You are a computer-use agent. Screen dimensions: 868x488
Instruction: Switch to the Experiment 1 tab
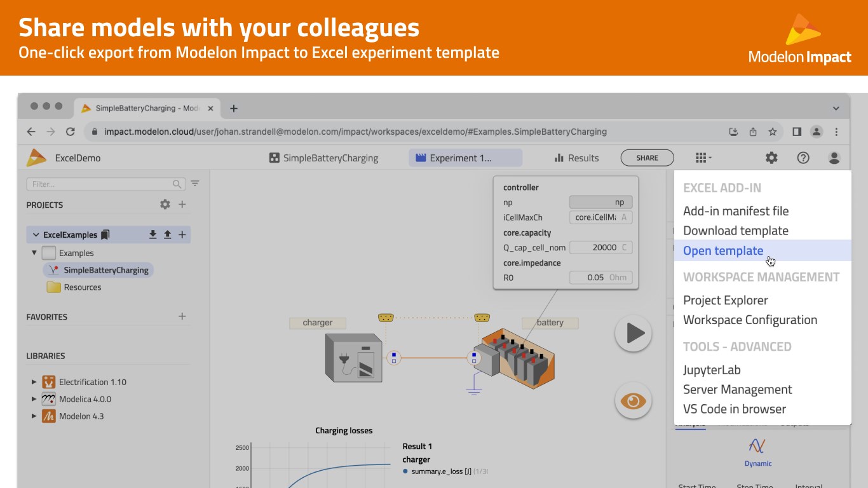(465, 158)
